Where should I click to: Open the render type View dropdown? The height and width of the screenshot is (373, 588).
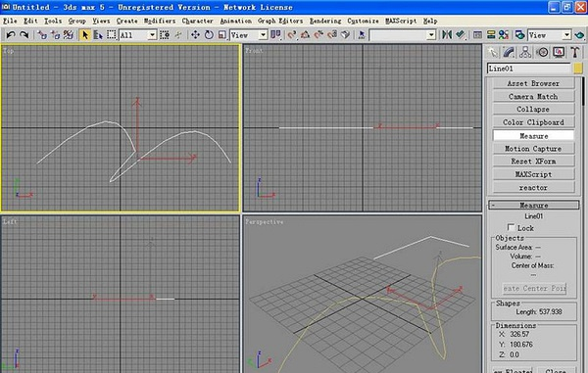point(566,35)
